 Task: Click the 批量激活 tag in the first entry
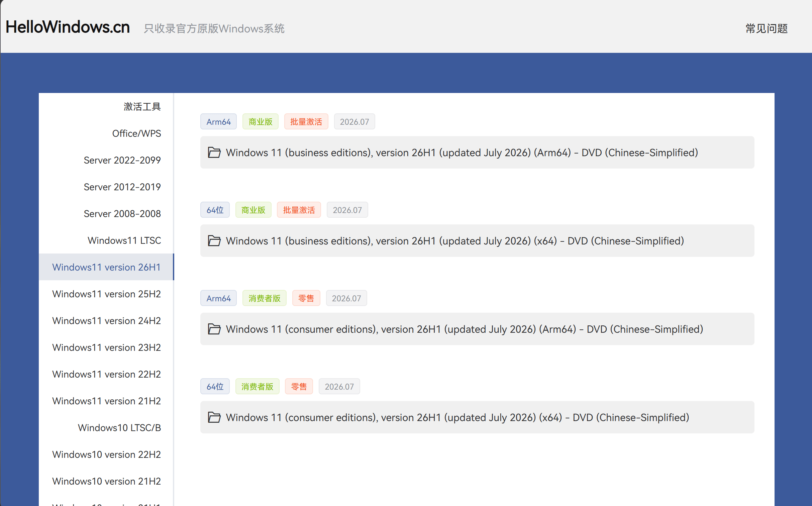(x=306, y=122)
